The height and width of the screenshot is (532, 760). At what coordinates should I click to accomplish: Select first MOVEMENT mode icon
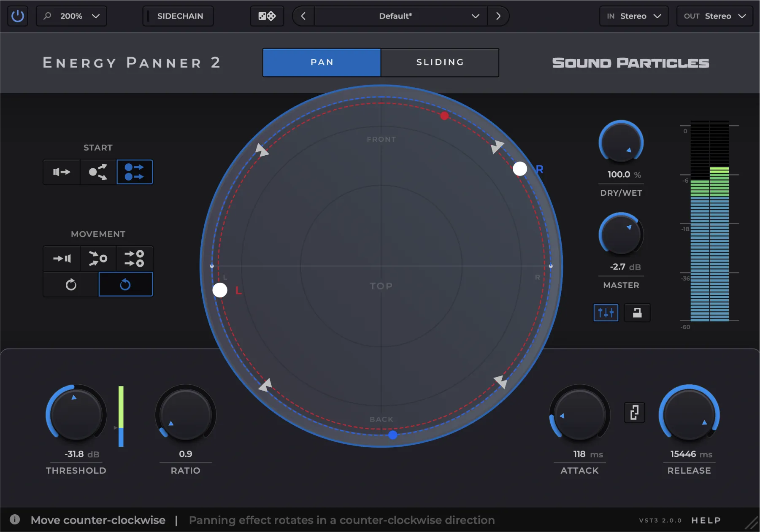coord(62,258)
